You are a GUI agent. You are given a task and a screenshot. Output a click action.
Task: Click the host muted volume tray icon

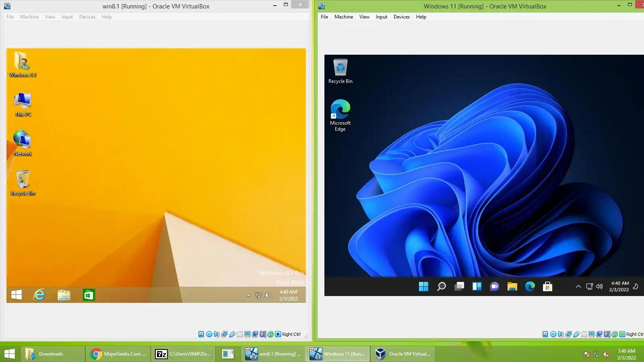[x=606, y=354]
